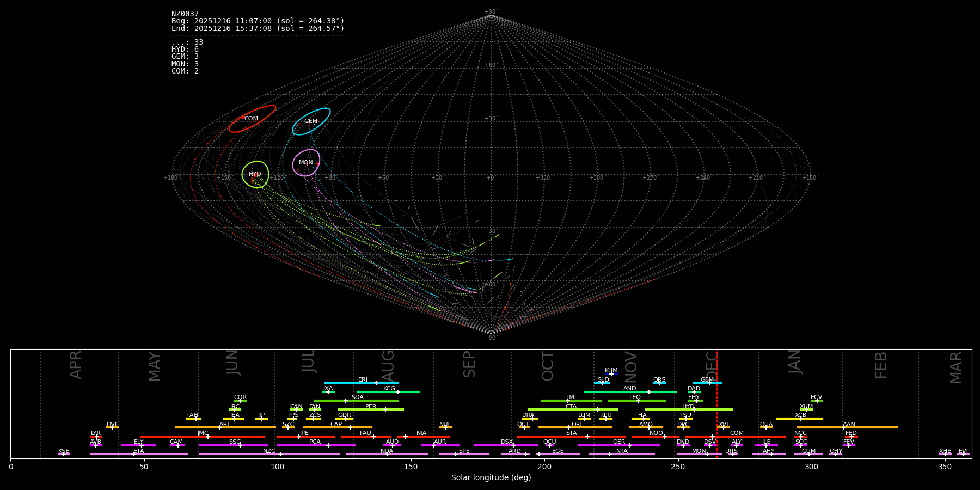This screenshot has height=490, width=980.
Task: Select the pink MON radiant ellipse
Action: 306,163
